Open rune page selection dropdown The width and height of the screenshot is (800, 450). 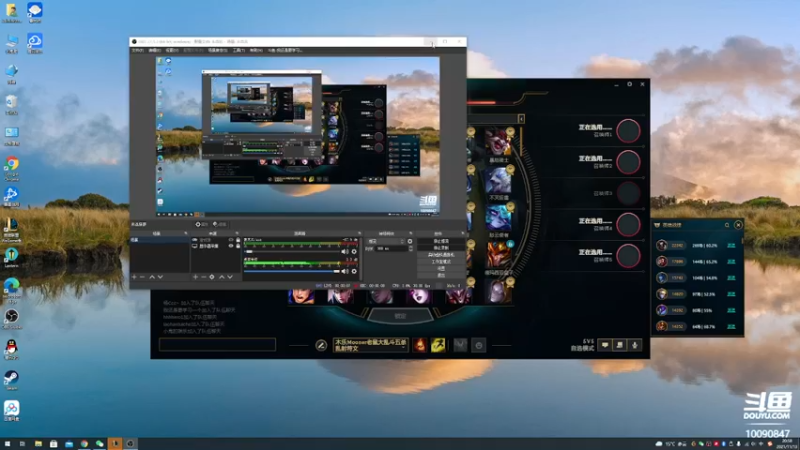(370, 345)
